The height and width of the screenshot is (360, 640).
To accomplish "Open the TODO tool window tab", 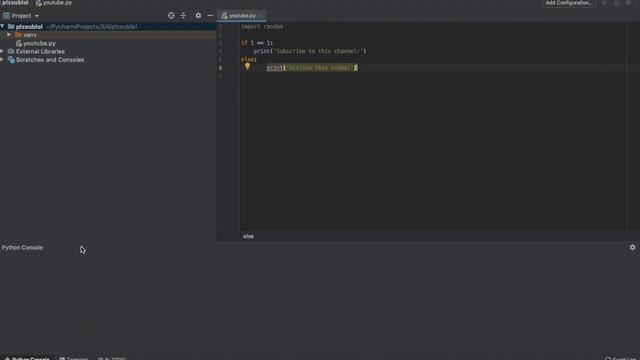I will [x=112, y=358].
